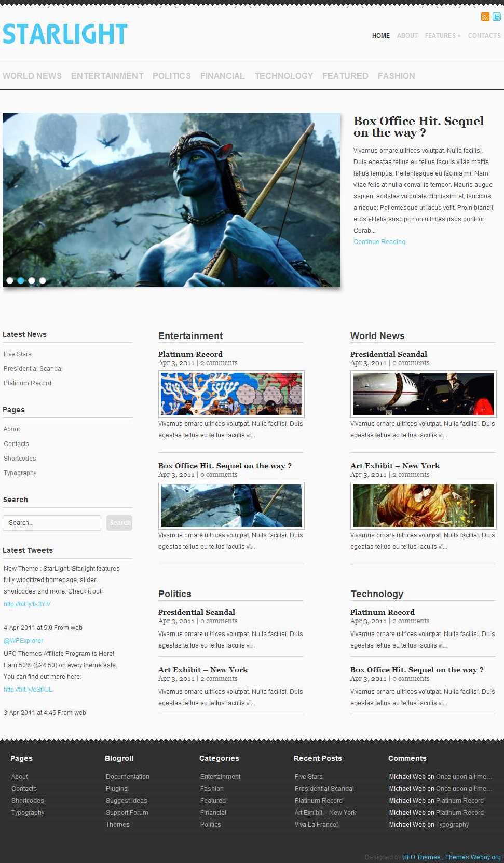This screenshot has width=504, height=863.
Task: Open Financial in footer Categories
Action: click(x=213, y=813)
